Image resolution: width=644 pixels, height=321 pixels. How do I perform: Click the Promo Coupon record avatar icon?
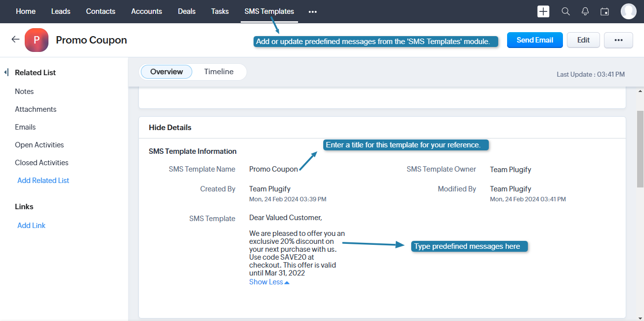pos(37,40)
